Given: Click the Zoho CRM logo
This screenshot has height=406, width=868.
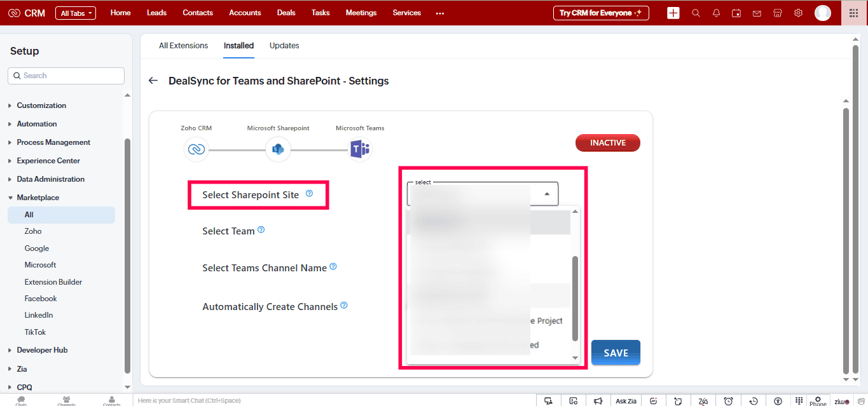Looking at the screenshot, I should (27, 13).
